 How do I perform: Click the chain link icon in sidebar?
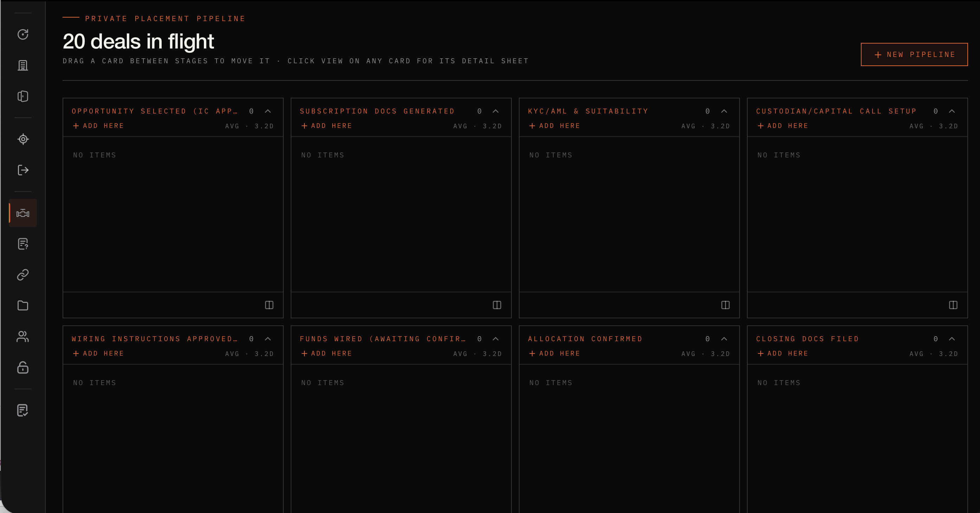coord(23,274)
